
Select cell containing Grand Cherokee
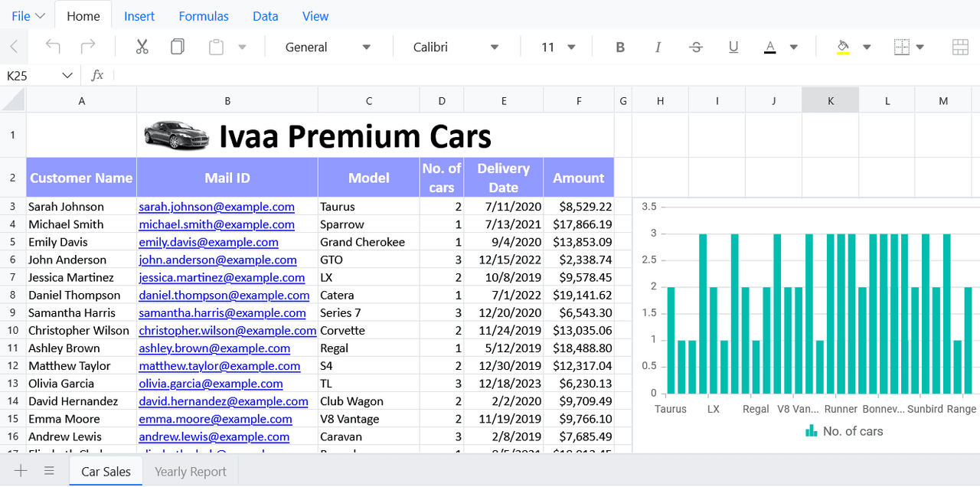click(x=369, y=242)
